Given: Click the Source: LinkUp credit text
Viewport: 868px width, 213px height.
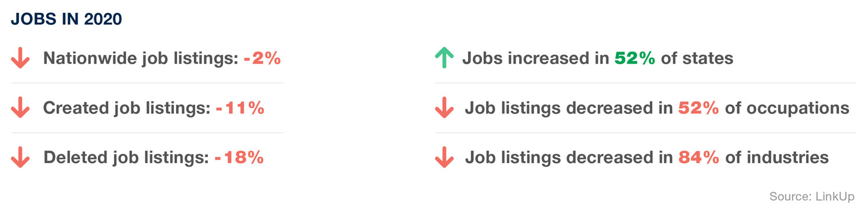Looking at the screenshot, I should [x=812, y=197].
